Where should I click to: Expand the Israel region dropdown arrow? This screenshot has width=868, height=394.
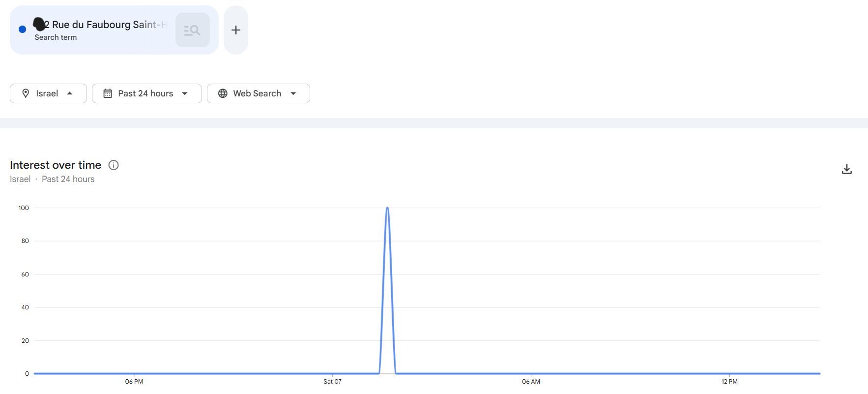(70, 93)
